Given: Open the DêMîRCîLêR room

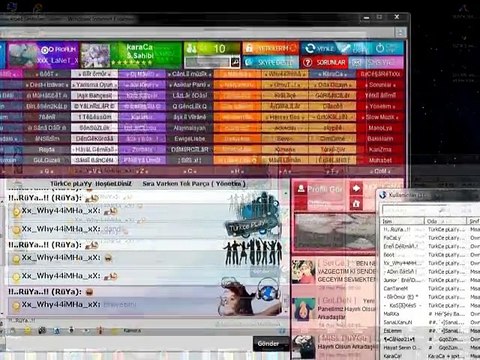Looking at the screenshot, I should [x=189, y=149].
